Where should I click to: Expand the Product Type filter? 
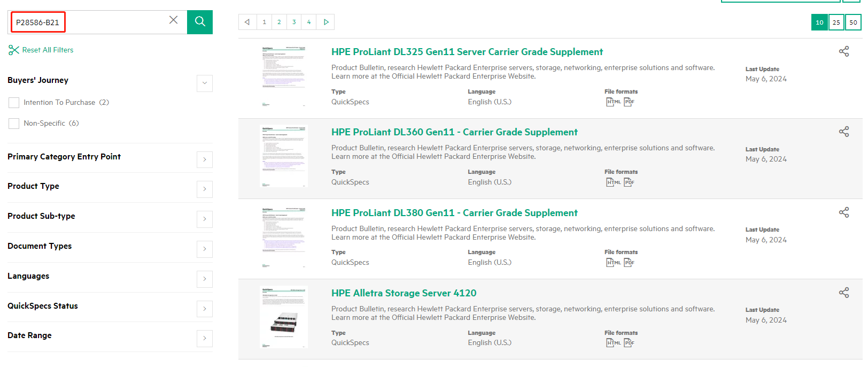(x=204, y=189)
